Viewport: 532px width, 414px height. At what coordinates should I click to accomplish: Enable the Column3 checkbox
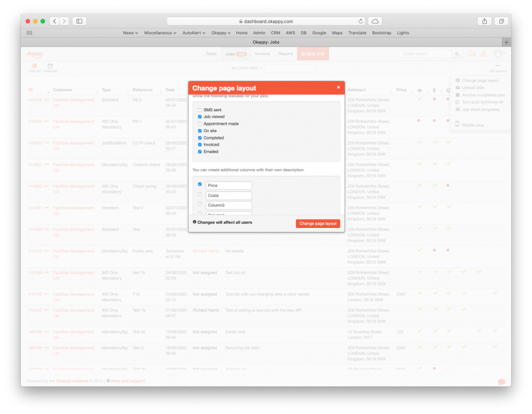click(200, 204)
